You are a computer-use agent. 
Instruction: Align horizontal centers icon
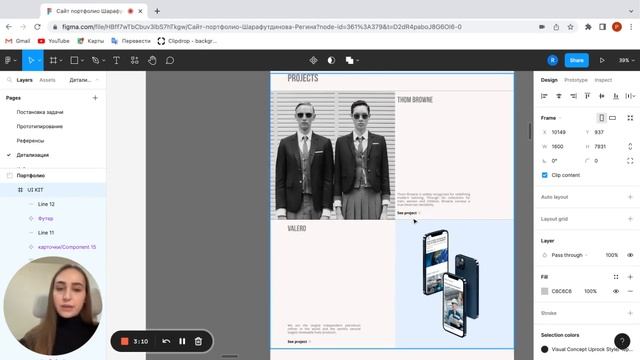(559, 96)
